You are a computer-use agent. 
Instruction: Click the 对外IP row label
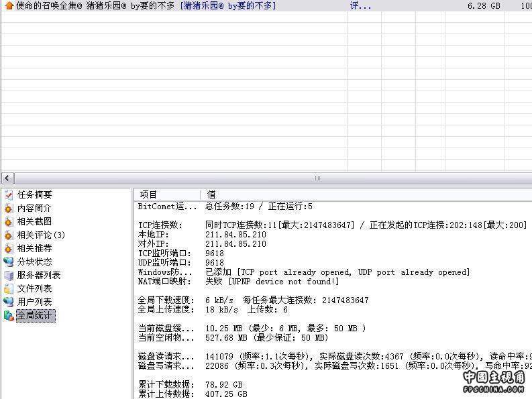(x=154, y=244)
